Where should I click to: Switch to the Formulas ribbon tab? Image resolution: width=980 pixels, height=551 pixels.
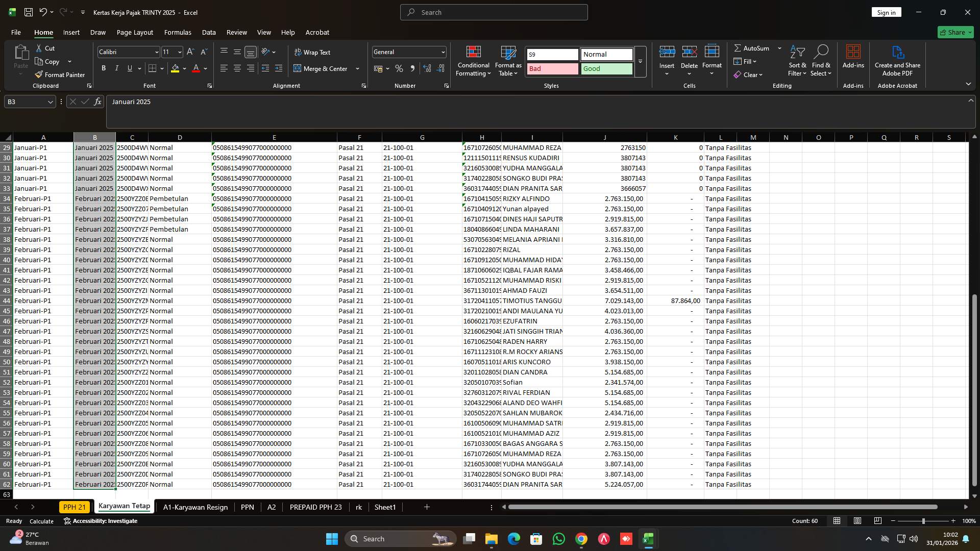pos(178,32)
